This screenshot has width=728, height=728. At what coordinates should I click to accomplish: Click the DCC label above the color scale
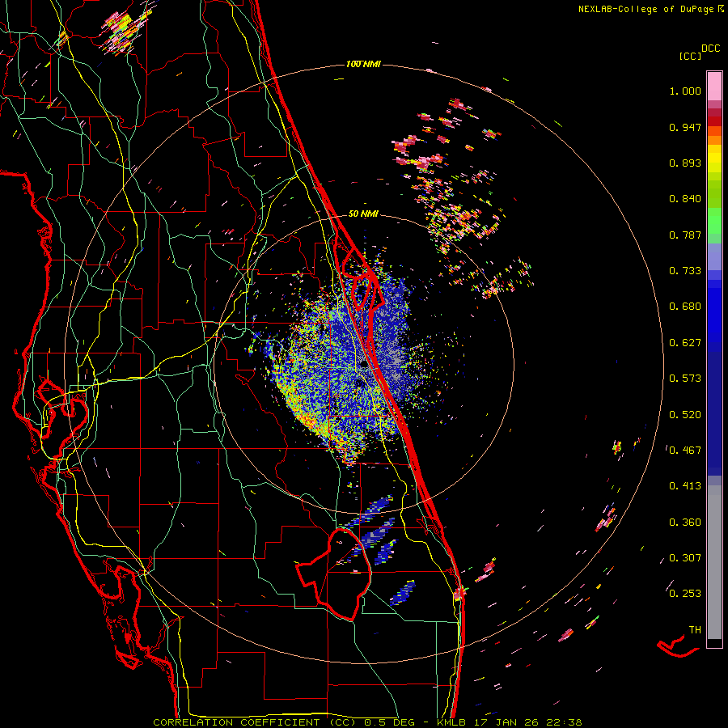click(711, 49)
